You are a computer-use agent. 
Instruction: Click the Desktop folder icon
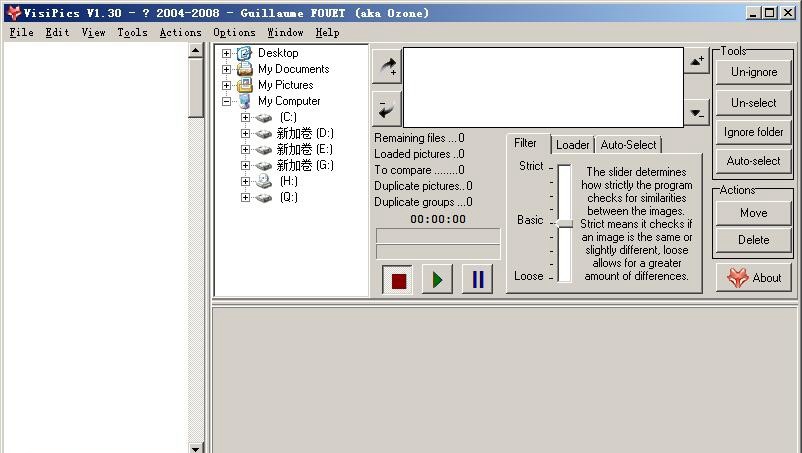[x=244, y=53]
